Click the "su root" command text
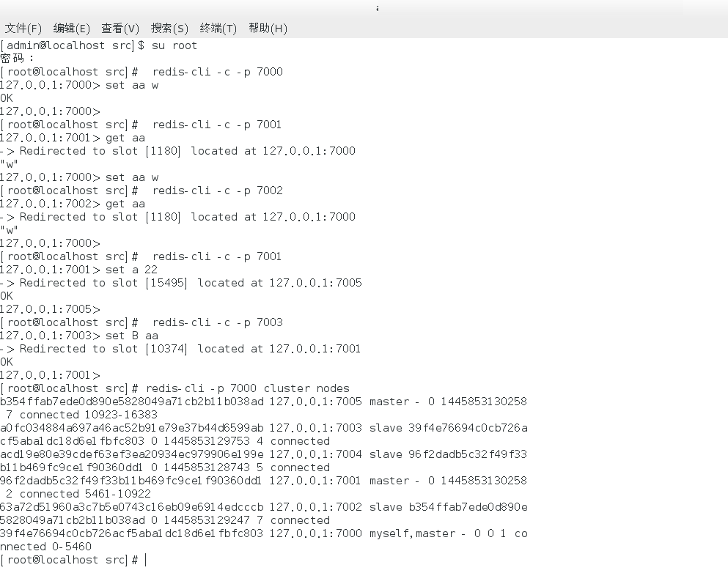Screen dimensions: 728x584 pyautogui.click(x=174, y=45)
